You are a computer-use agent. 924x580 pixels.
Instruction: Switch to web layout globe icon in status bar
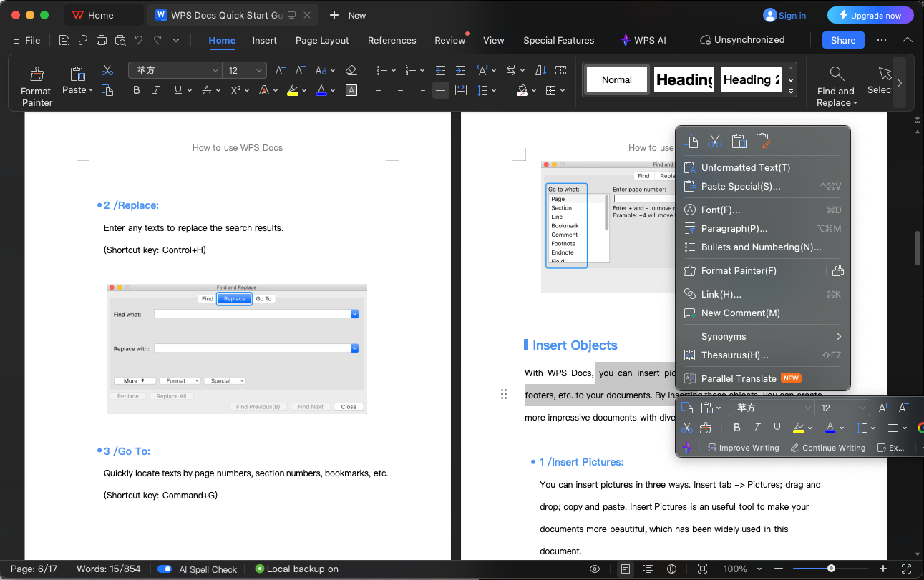[x=671, y=569]
